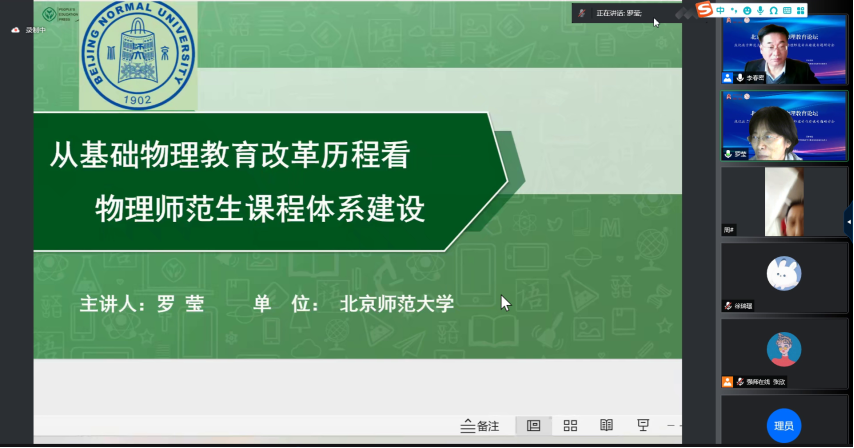Open the 备注 notes pane

480,425
